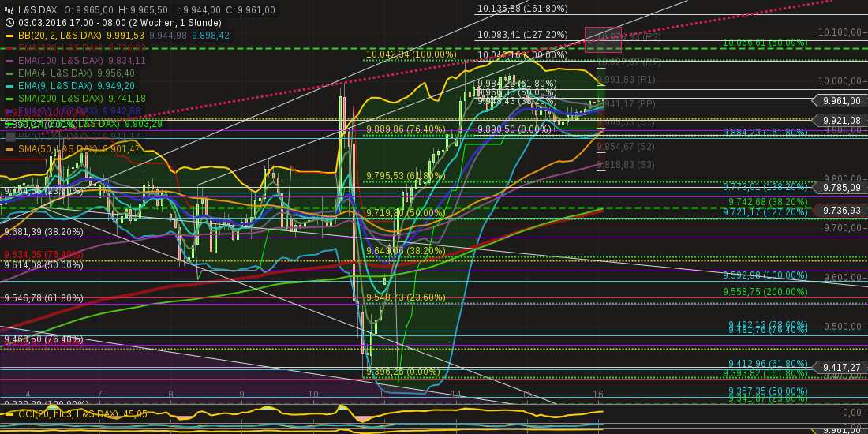Viewport: 868px width, 434px height.
Task: Click the 9.500,00 price axis tick
Action: click(842, 326)
